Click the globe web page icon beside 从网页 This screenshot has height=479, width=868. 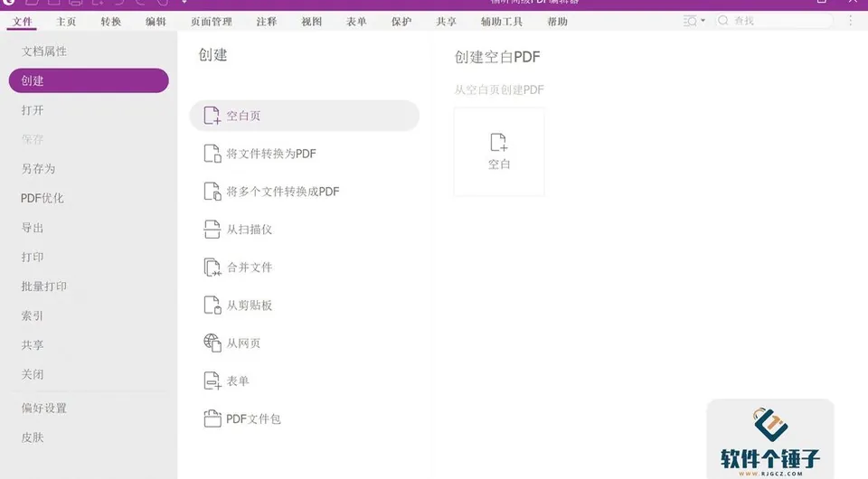click(x=212, y=343)
